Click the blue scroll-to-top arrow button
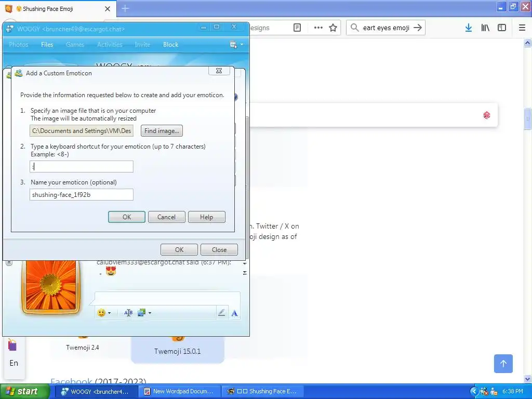532x399 pixels. tap(503, 364)
